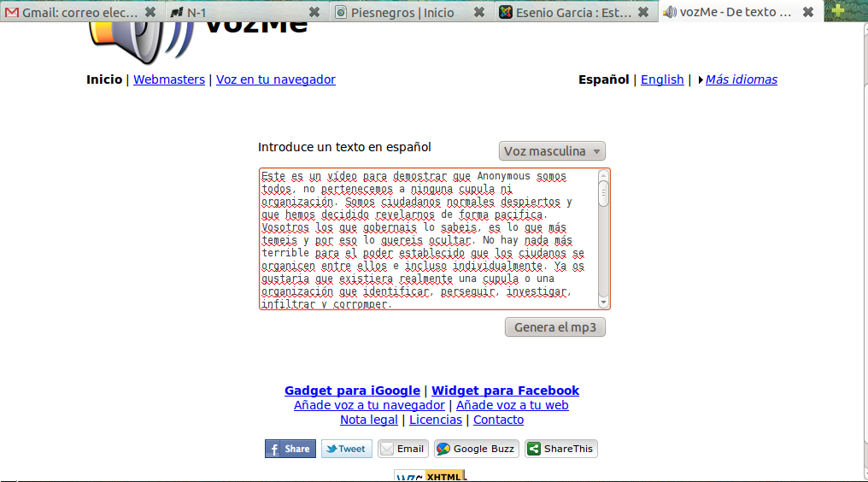Click the Tweet button
This screenshot has height=482, width=868.
click(x=347, y=449)
